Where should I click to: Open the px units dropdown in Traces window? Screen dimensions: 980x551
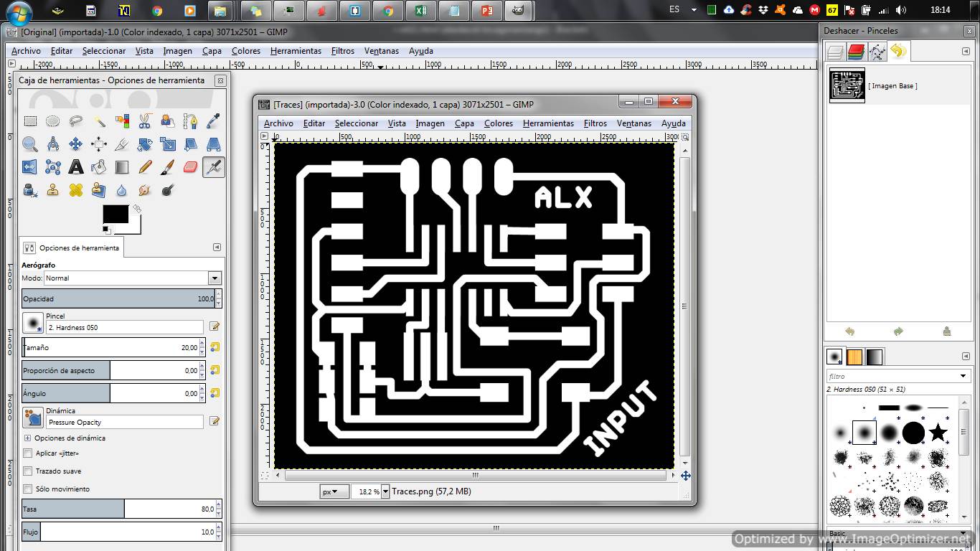click(x=334, y=491)
